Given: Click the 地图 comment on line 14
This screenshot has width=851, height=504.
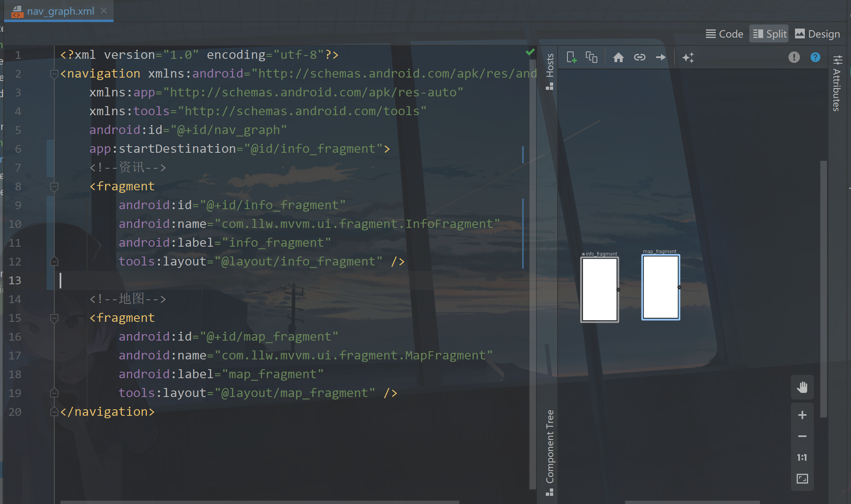Looking at the screenshot, I should (127, 299).
